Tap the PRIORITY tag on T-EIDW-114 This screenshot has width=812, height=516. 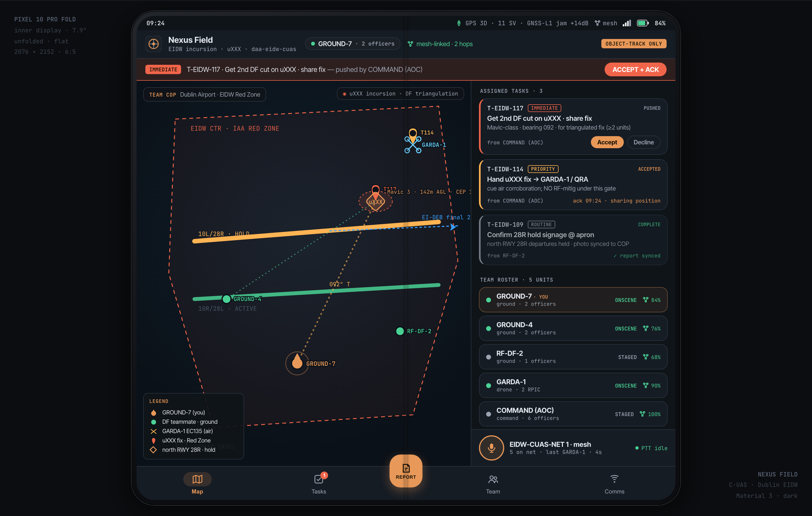coord(543,169)
